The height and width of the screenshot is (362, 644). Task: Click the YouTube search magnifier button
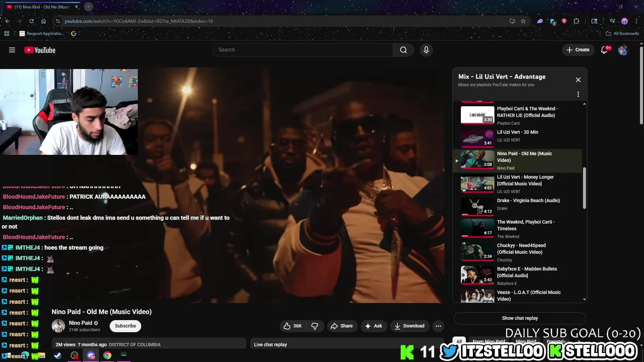point(404,50)
